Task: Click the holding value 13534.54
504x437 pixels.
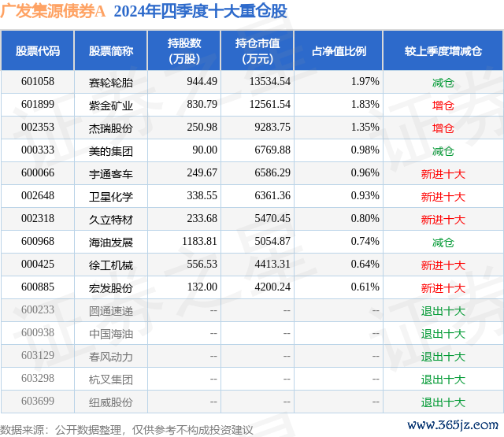Action: coord(269,81)
